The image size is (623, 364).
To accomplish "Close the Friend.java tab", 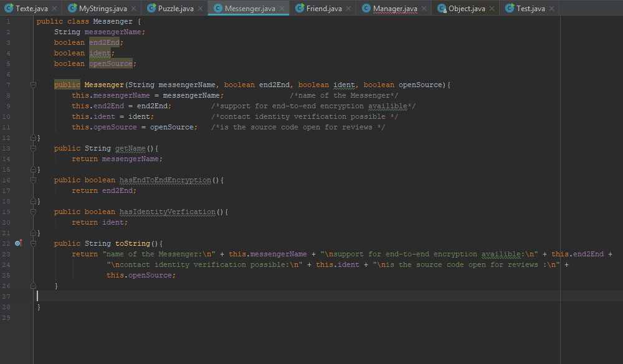I will point(349,9).
